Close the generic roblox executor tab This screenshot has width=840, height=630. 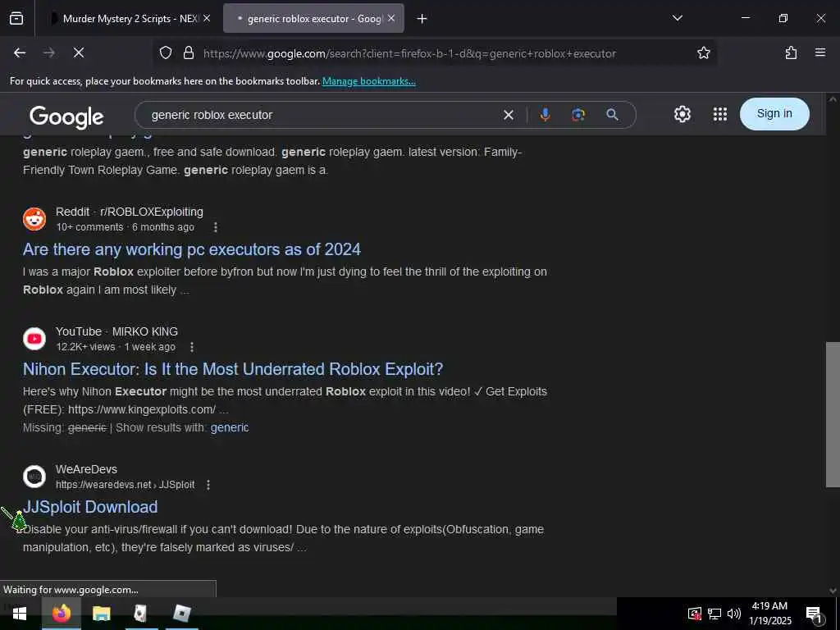tap(391, 19)
